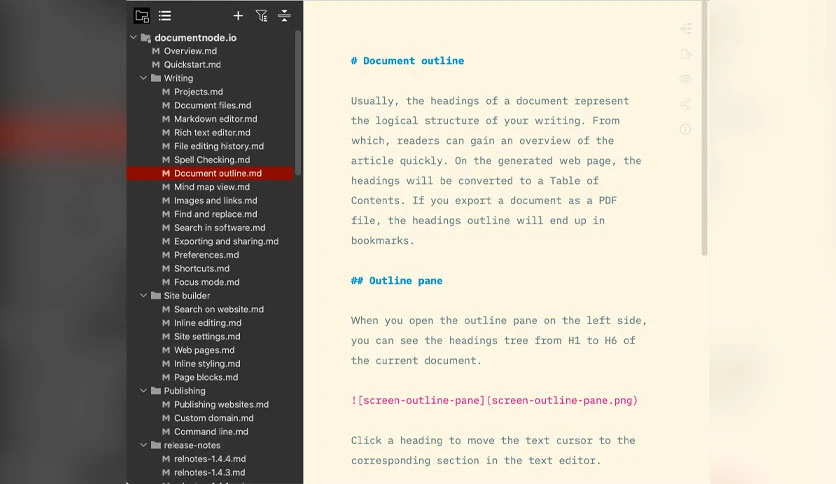Open Find and replace.md
The image size is (836, 484).
click(x=215, y=214)
